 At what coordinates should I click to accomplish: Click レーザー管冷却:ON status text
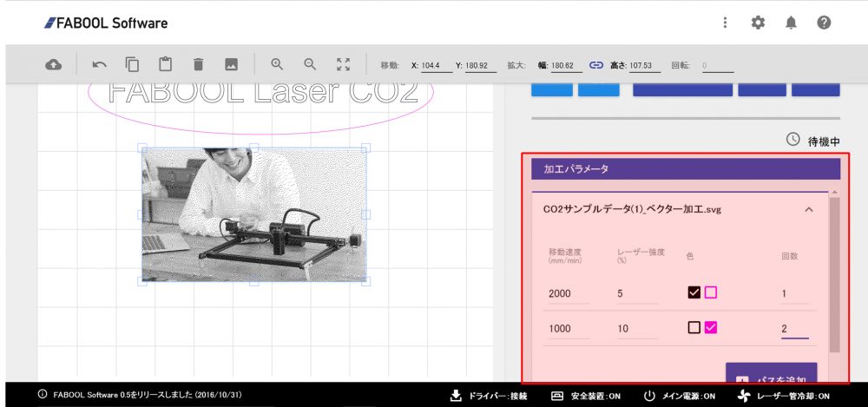(792, 396)
